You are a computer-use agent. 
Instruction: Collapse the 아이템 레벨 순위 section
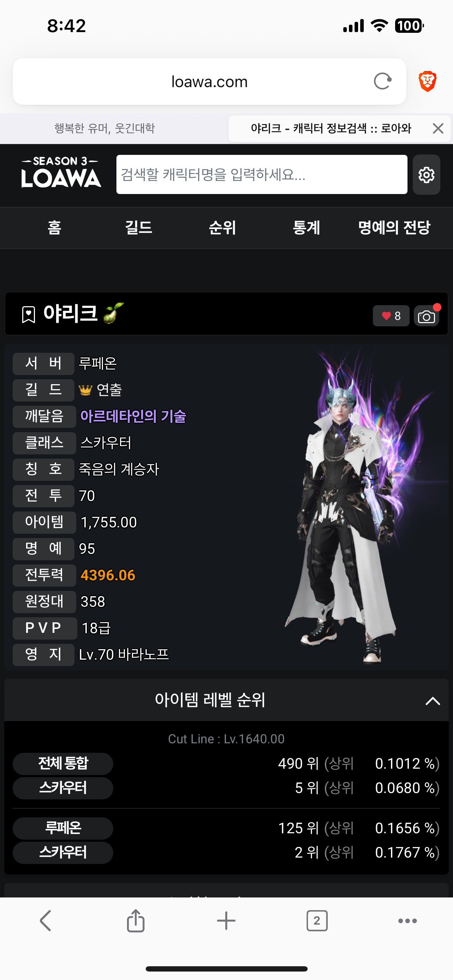(x=433, y=701)
